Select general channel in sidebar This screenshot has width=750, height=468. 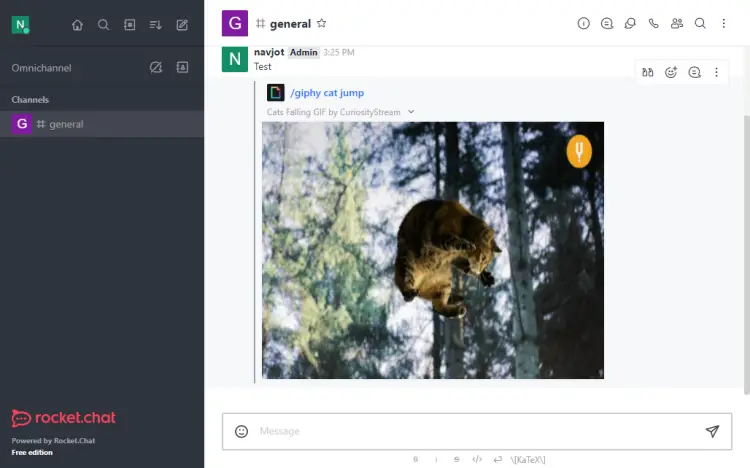tap(66, 124)
